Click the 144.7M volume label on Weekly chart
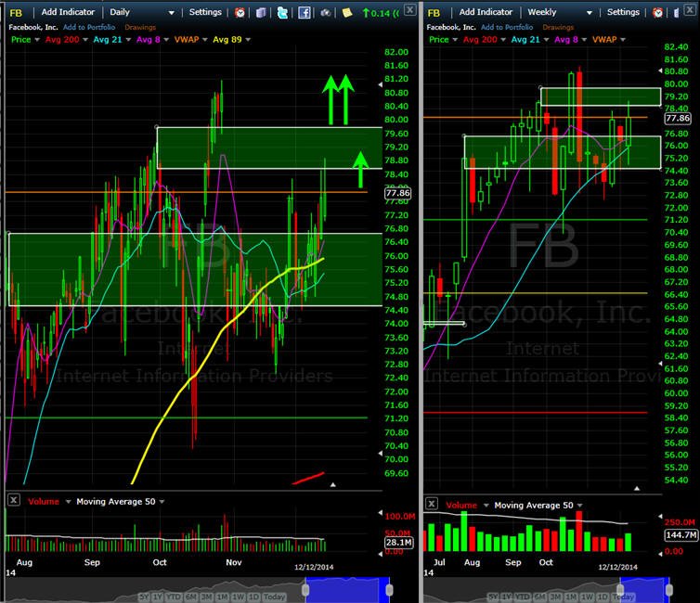Viewport: 700px width, 603px height. coord(681,534)
